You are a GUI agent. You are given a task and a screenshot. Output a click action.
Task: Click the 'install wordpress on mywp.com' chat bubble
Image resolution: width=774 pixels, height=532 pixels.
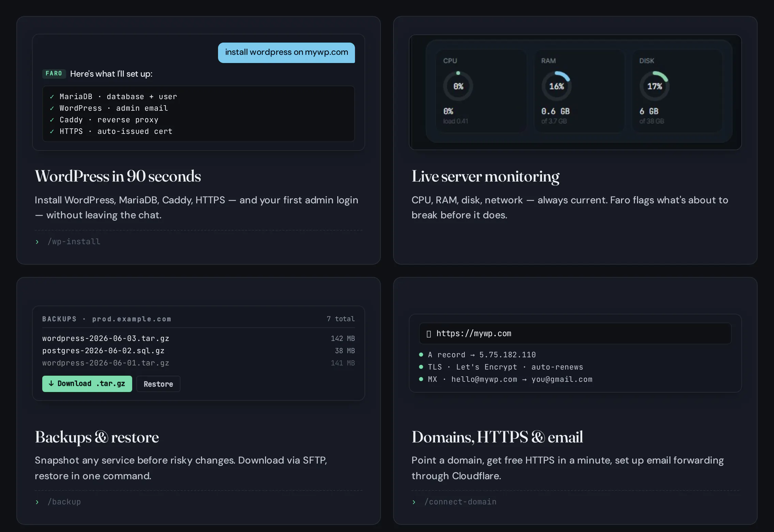pyautogui.click(x=287, y=52)
